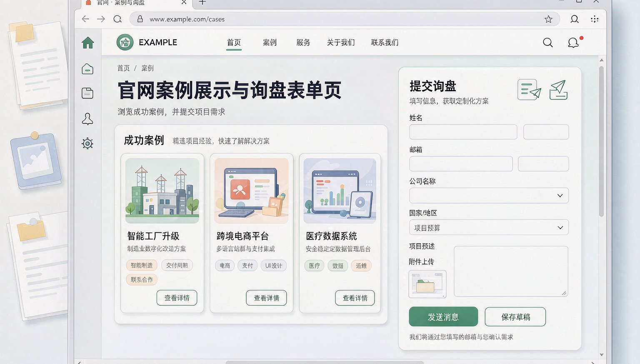Click breadcrumb link 案例
Viewport: 640px width, 364px height.
pyautogui.click(x=147, y=68)
